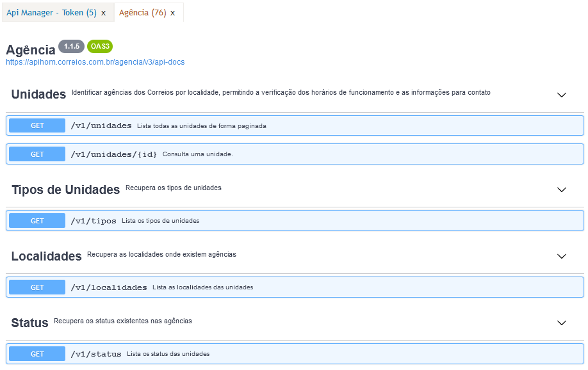This screenshot has height=370, width=588.
Task: Click the 1.1.5 version badge
Action: (x=72, y=46)
